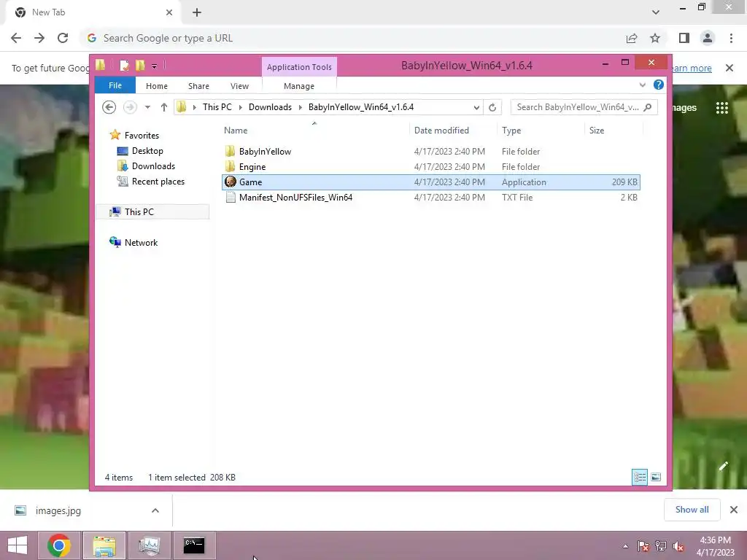Screen dimensions: 747x560
Task: Open Recent places in the navigation pane
Action: pos(158,182)
